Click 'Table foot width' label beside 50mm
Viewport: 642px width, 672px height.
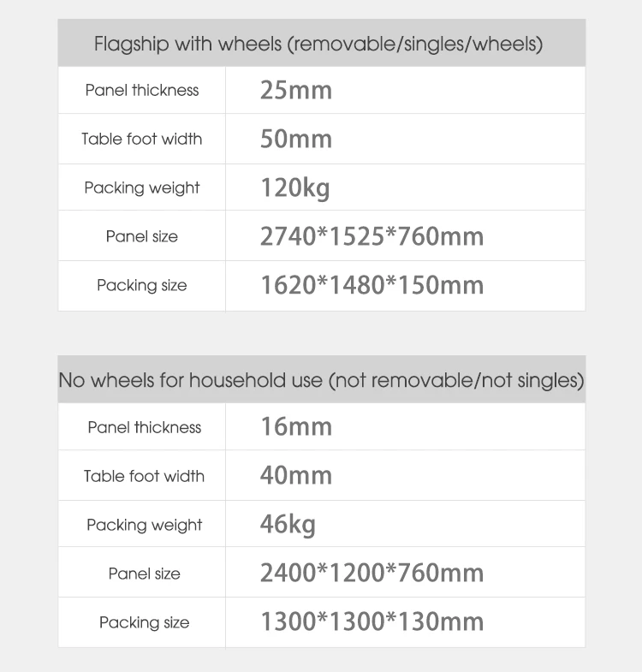pos(142,139)
